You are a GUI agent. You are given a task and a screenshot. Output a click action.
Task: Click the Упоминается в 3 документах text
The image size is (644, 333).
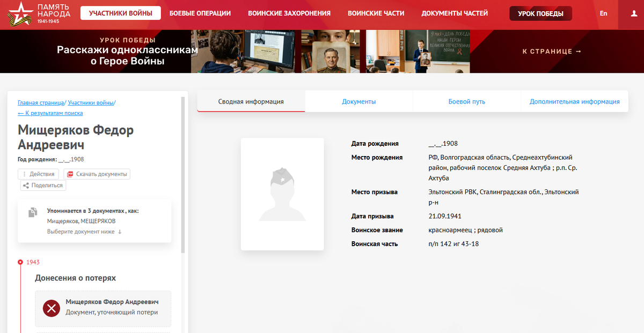(93, 211)
